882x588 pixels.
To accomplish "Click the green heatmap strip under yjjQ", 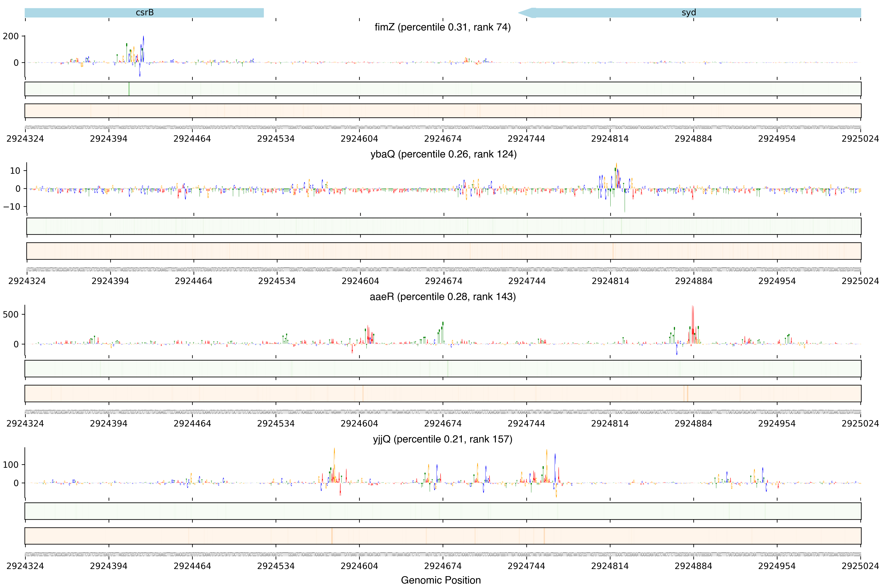I will (x=442, y=511).
